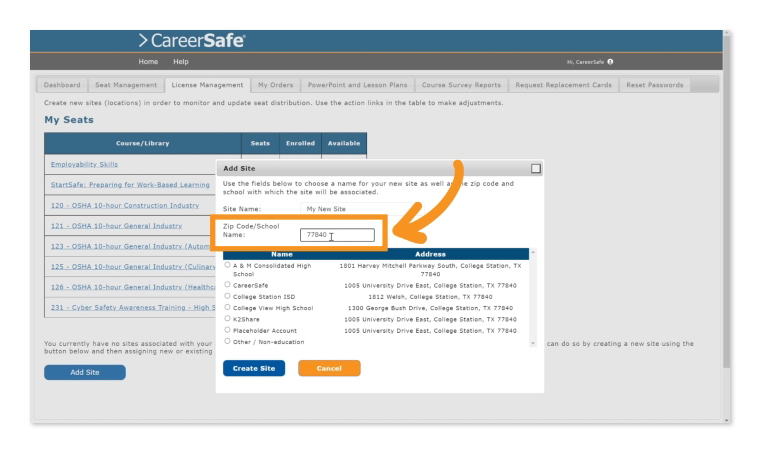Open Help in the navigation bar
The height and width of the screenshot is (453, 760).
(181, 62)
